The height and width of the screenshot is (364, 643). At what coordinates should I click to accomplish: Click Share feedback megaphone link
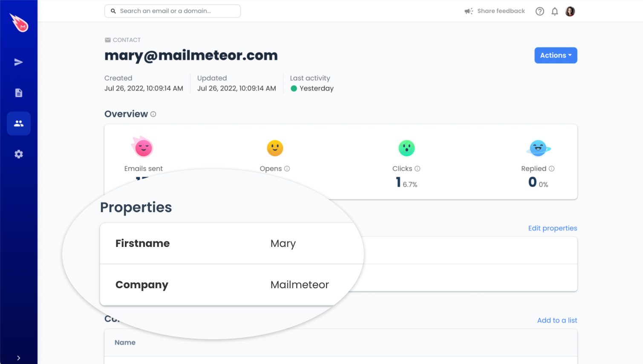click(x=495, y=11)
